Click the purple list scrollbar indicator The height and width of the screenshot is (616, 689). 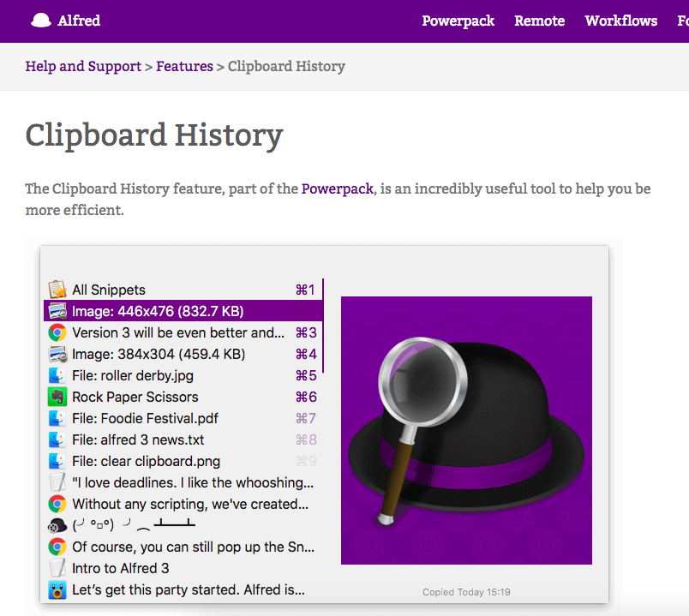323,326
